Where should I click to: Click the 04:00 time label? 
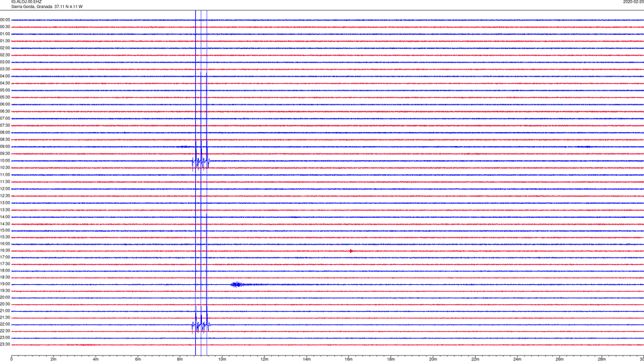5,76
